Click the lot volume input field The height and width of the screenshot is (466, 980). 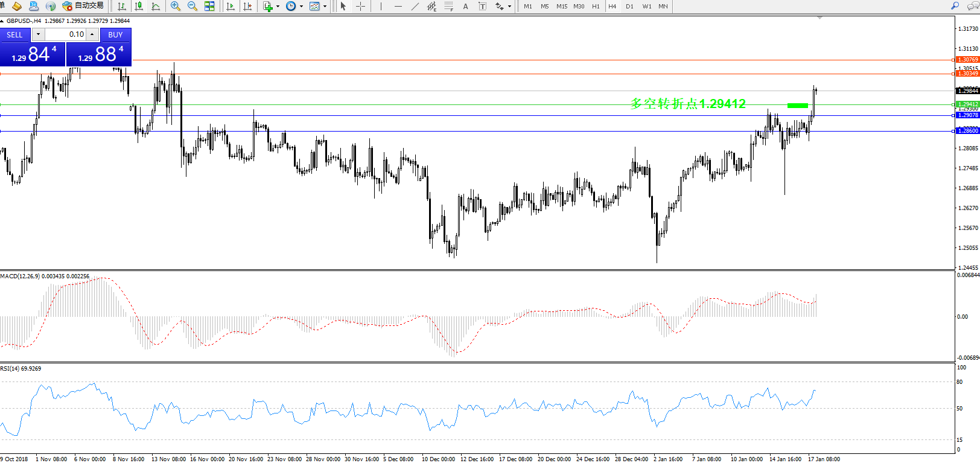click(x=66, y=34)
